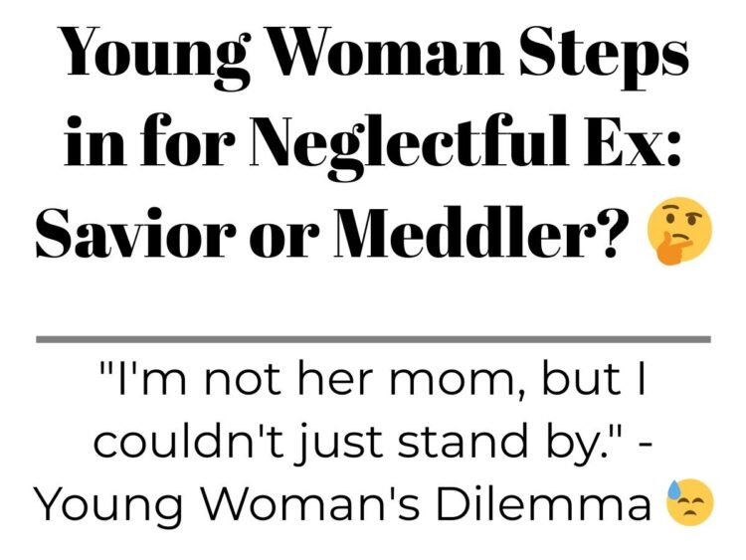Click the word "Neglectful" in the headline

tap(410, 141)
